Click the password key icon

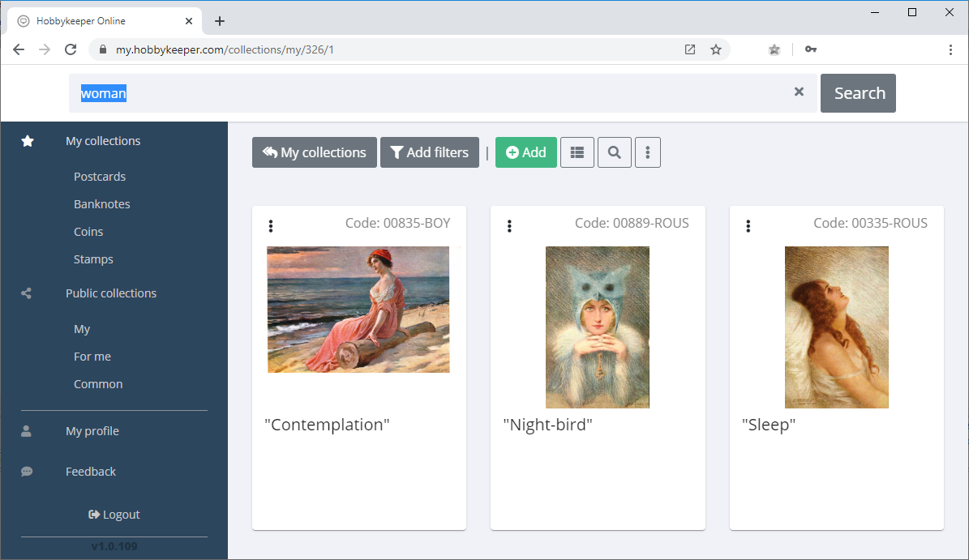pyautogui.click(x=811, y=49)
